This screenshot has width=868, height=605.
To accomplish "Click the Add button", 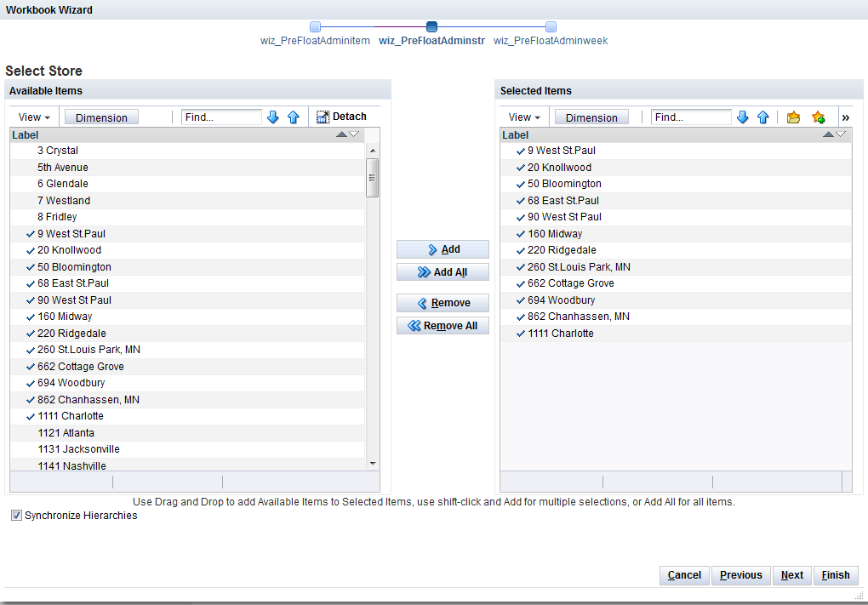I will tap(443, 249).
